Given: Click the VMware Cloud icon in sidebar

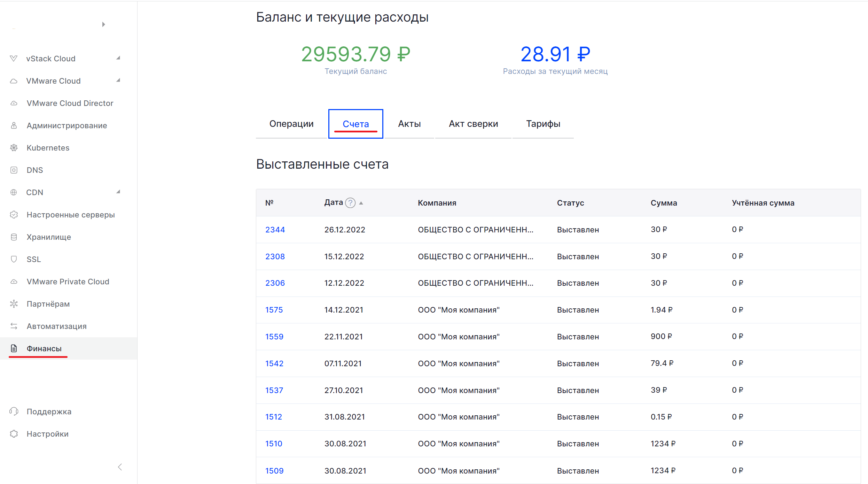Looking at the screenshot, I should [14, 81].
